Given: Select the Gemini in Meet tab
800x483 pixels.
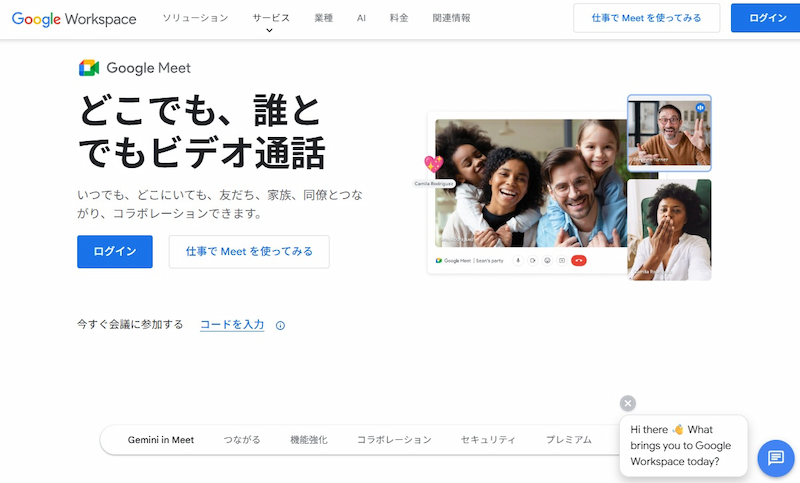Looking at the screenshot, I should tap(161, 440).
